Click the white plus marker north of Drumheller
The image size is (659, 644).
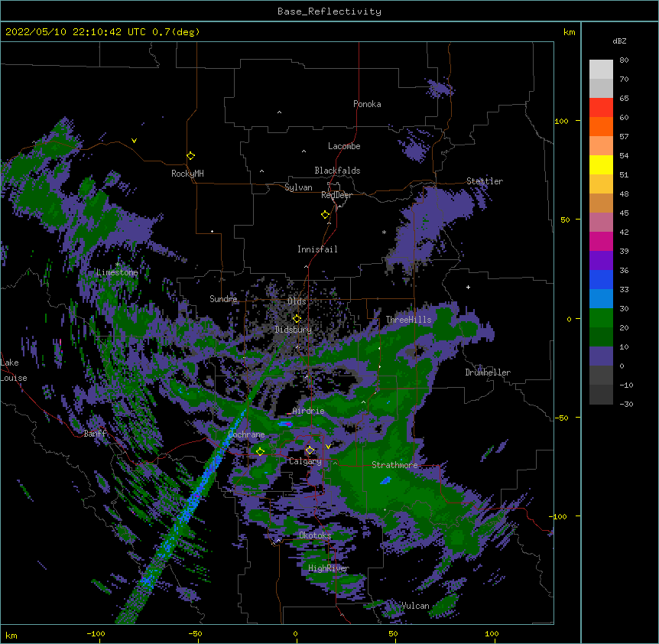(468, 287)
